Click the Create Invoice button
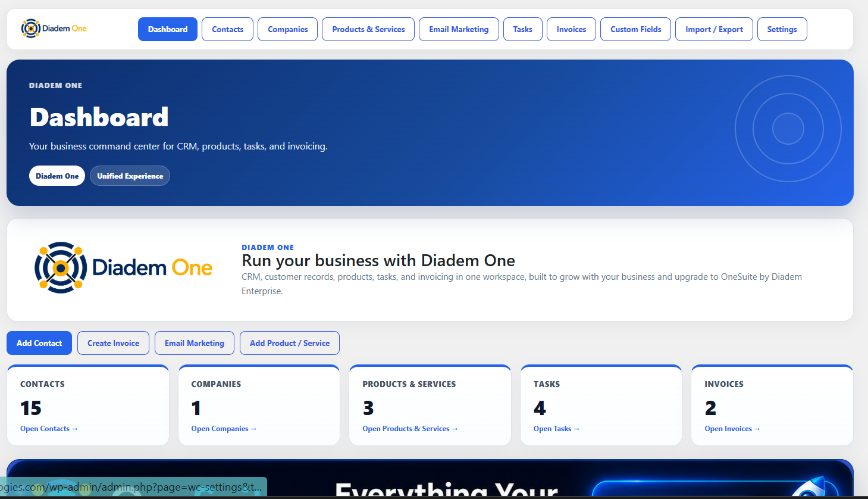Viewport: 868px width, 499px height. click(x=113, y=343)
